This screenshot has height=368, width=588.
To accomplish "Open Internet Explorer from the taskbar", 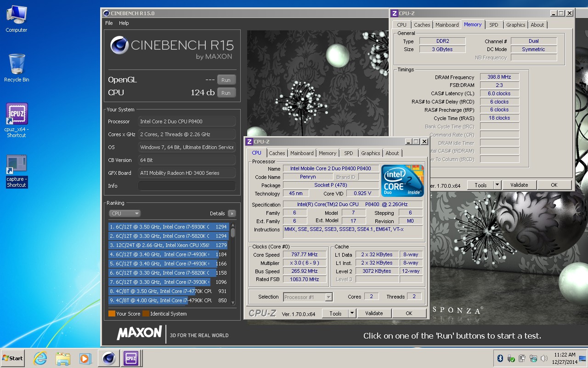I will (x=40, y=358).
